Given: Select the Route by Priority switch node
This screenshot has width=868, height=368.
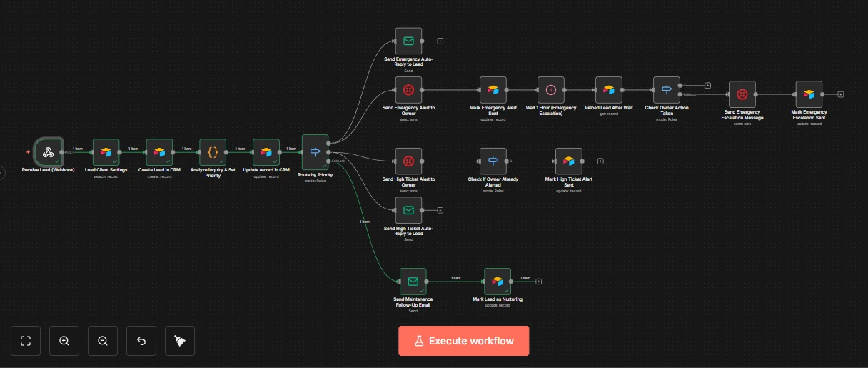Looking at the screenshot, I should coord(315,152).
